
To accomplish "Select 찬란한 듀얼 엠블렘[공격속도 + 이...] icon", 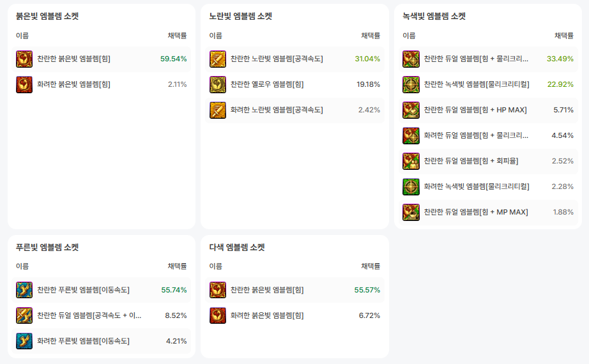I will (24, 315).
